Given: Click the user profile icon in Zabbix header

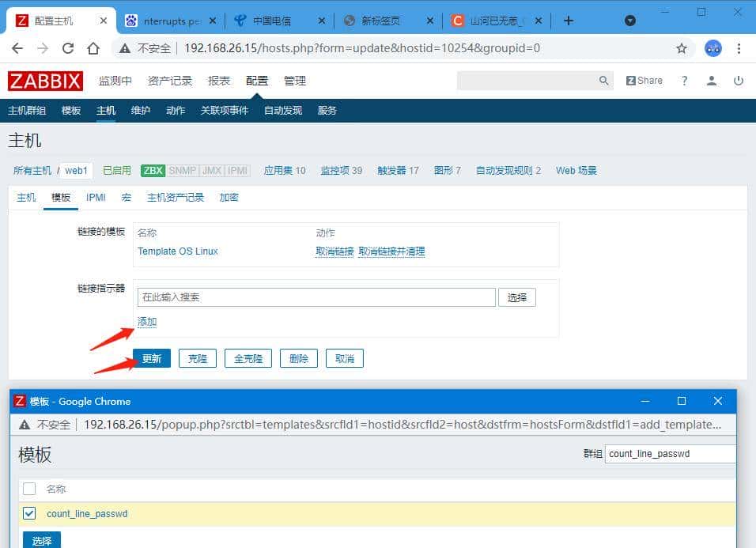Looking at the screenshot, I should click(711, 80).
